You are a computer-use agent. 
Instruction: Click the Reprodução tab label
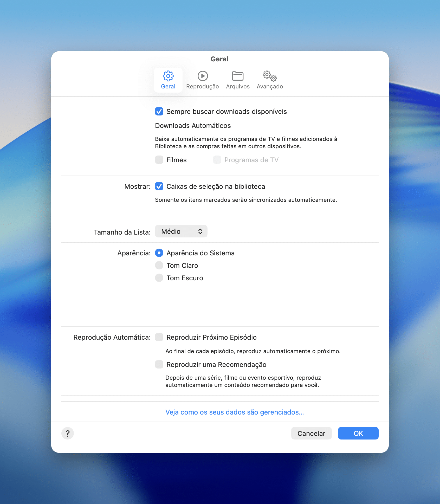pos(203,87)
